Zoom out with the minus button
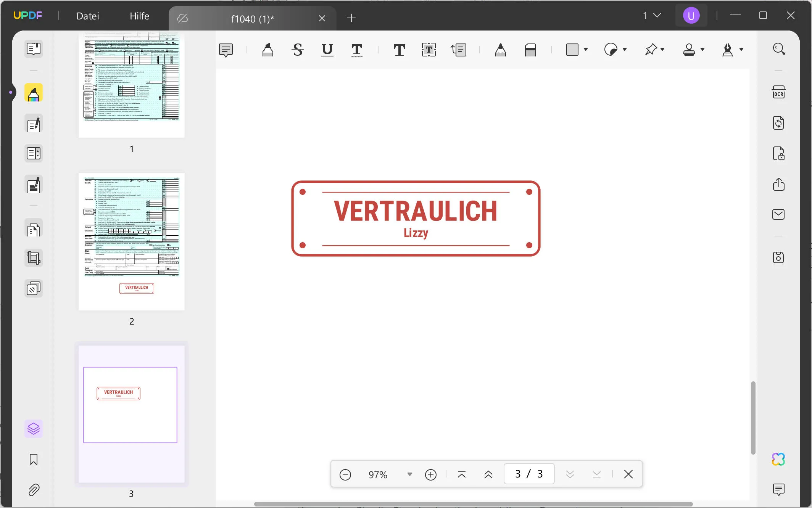This screenshot has height=508, width=812. click(x=345, y=475)
